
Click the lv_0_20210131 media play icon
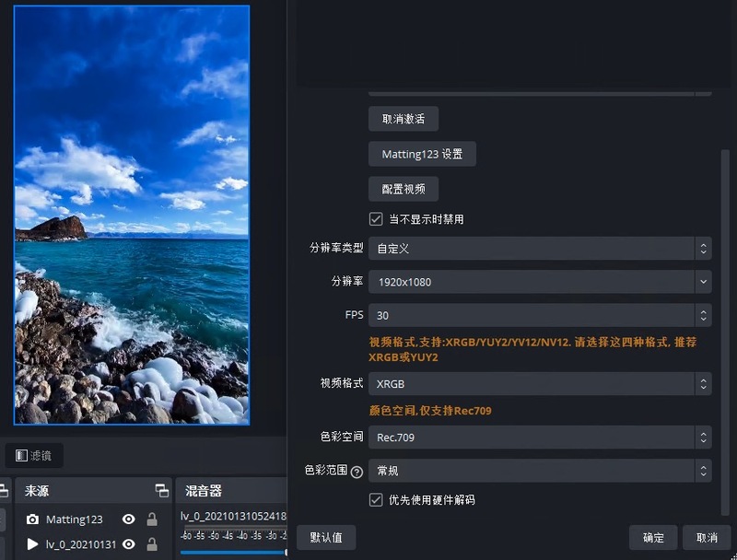[32, 544]
